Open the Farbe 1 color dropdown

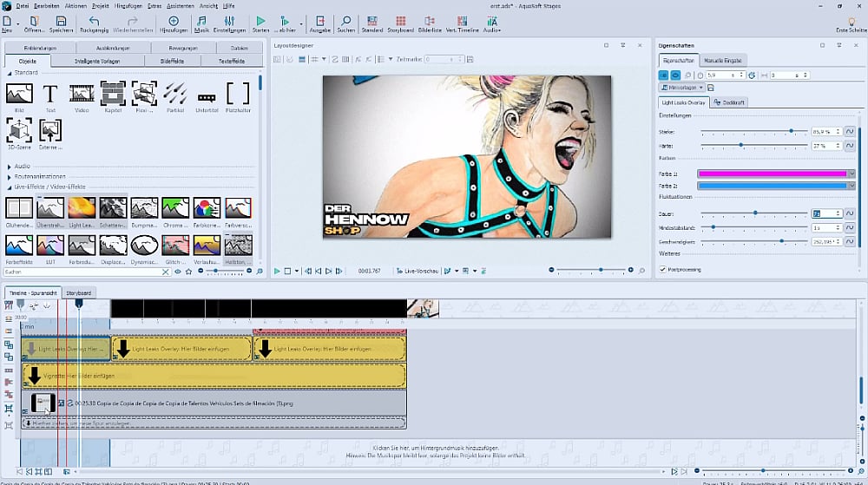[x=852, y=174]
